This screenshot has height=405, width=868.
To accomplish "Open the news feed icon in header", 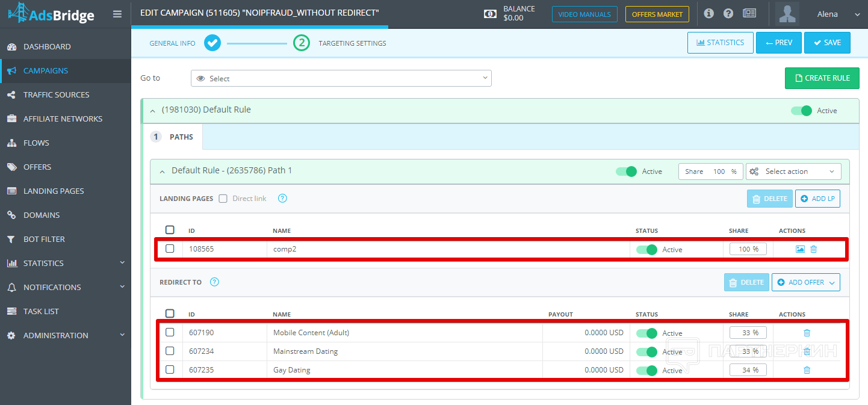I will pos(749,14).
